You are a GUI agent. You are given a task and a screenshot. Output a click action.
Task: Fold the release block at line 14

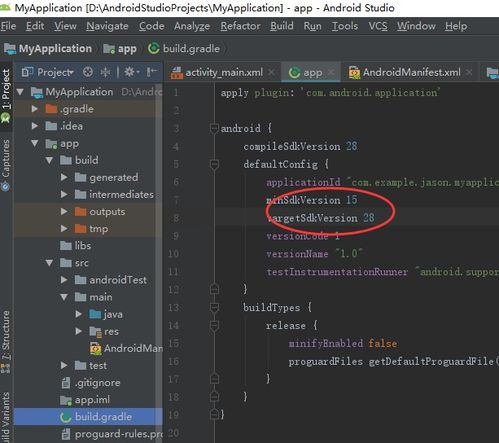[214, 325]
